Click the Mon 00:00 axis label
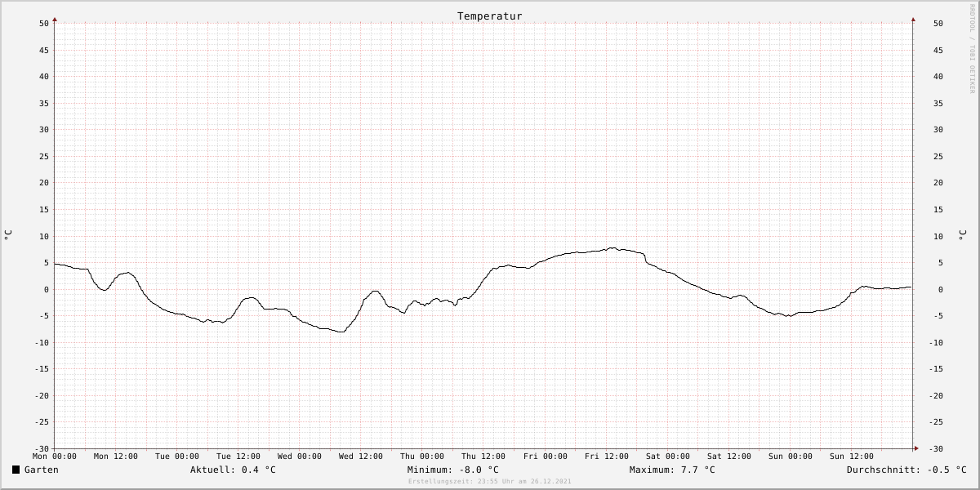The image size is (980, 490). [55, 457]
